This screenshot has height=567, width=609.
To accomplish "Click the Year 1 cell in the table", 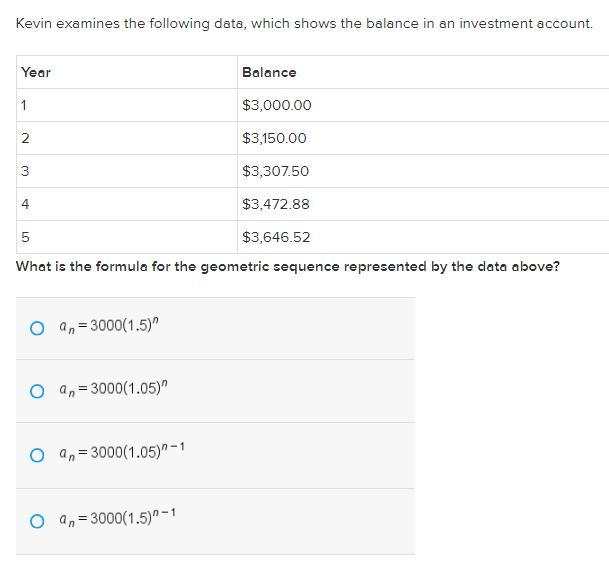I will point(24,105).
